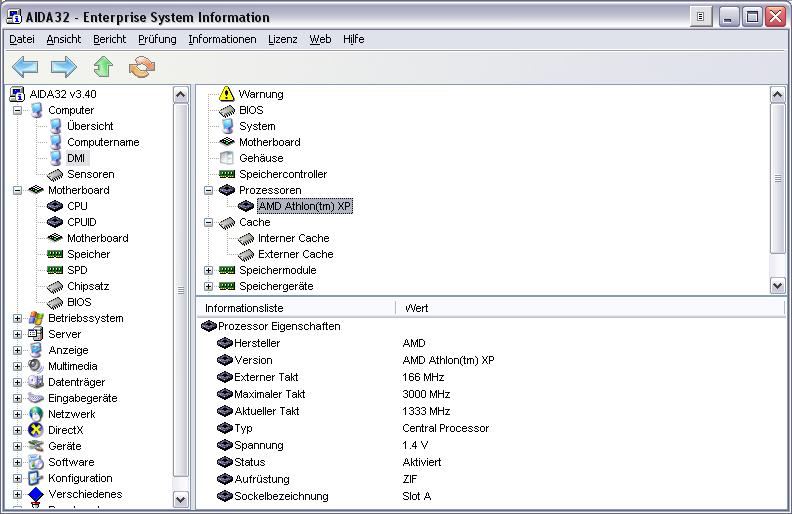This screenshot has width=792, height=514.
Task: Open the Bericht menu
Action: click(110, 39)
